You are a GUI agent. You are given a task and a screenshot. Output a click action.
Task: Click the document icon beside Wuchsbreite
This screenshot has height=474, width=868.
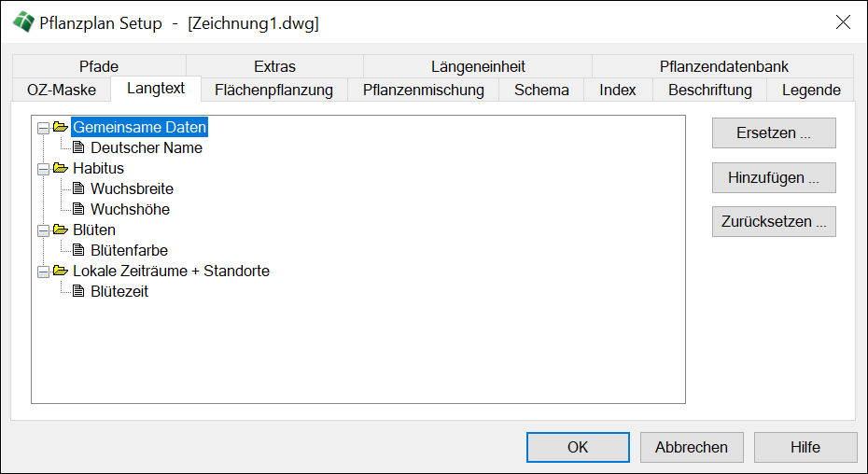78,188
